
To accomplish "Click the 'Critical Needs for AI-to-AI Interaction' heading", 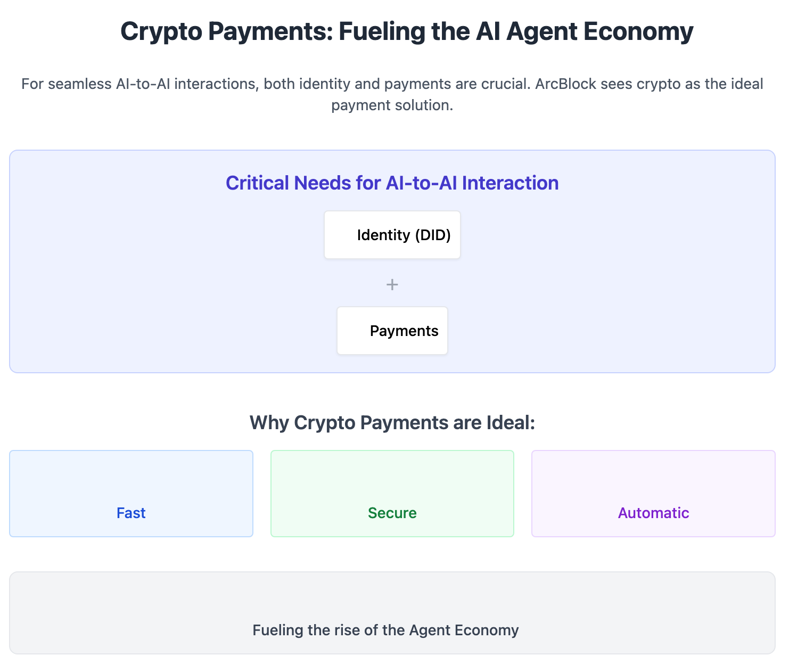I will coord(392,183).
